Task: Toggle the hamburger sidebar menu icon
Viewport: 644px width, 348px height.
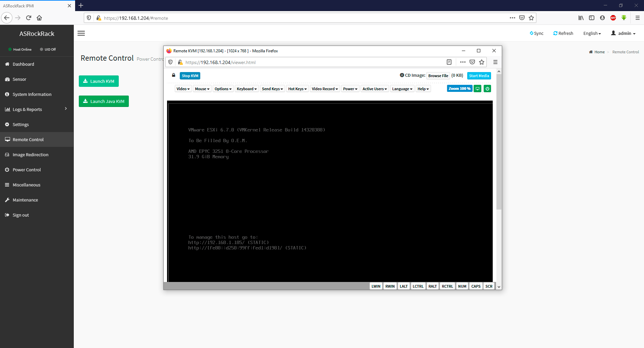Action: coord(81,33)
